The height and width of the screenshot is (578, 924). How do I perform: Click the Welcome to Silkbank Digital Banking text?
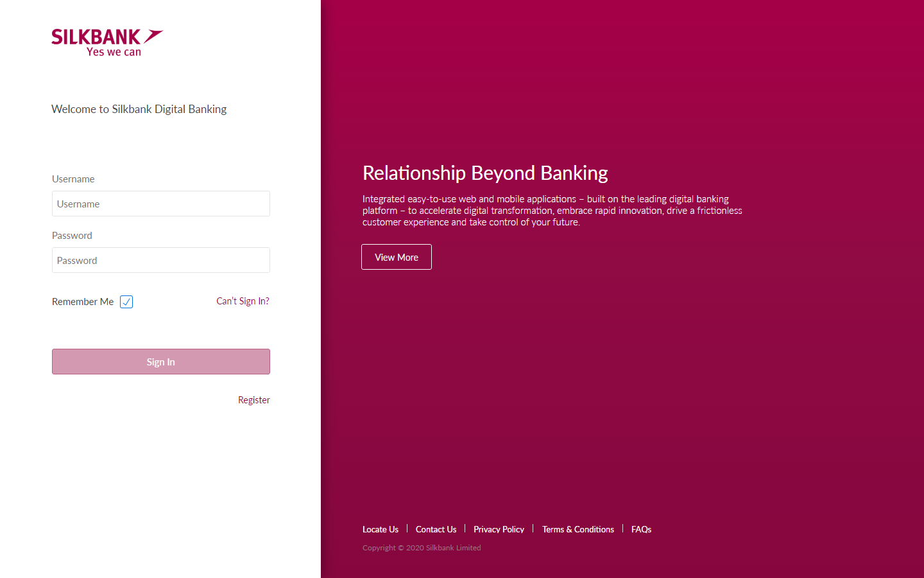pos(139,109)
